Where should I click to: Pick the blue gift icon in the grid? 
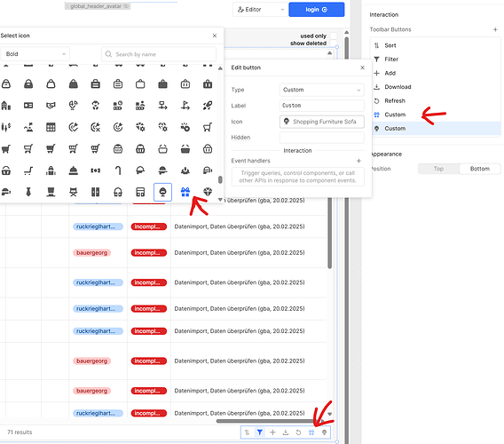coord(185,192)
